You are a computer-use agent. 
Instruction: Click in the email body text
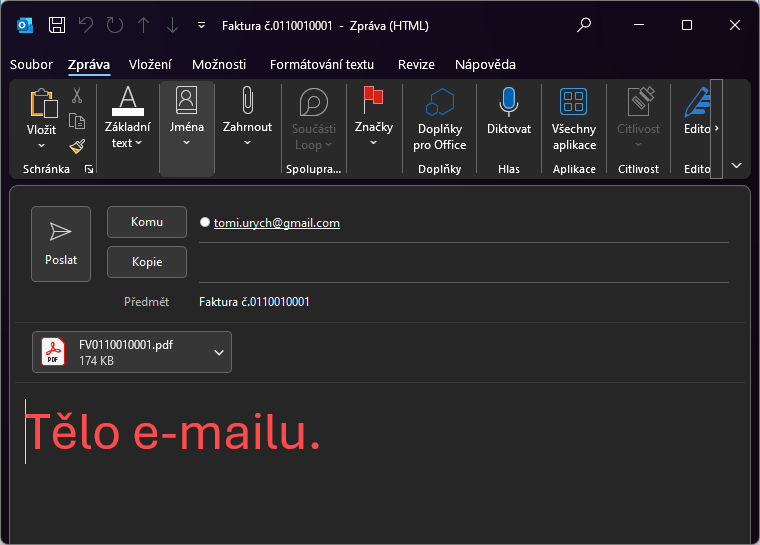tap(173, 432)
